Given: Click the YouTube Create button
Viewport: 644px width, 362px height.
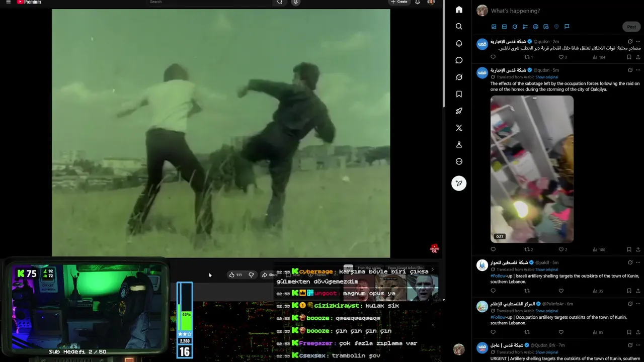Looking at the screenshot, I should (x=399, y=2).
